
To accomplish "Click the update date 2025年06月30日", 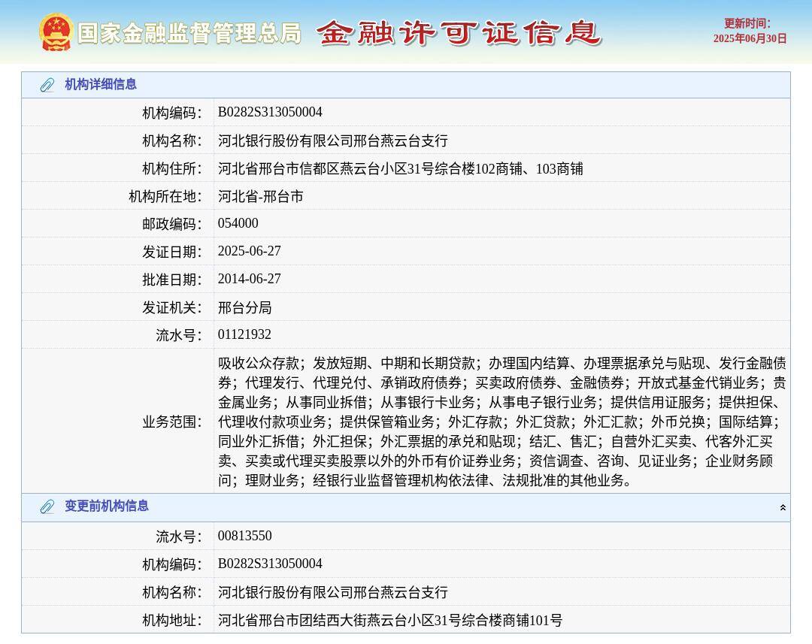I will [x=750, y=38].
